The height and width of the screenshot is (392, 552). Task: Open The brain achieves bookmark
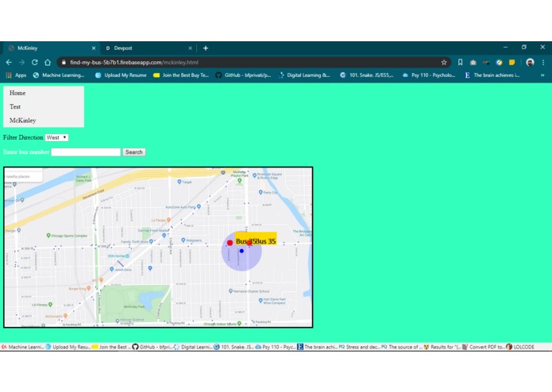[x=492, y=75]
